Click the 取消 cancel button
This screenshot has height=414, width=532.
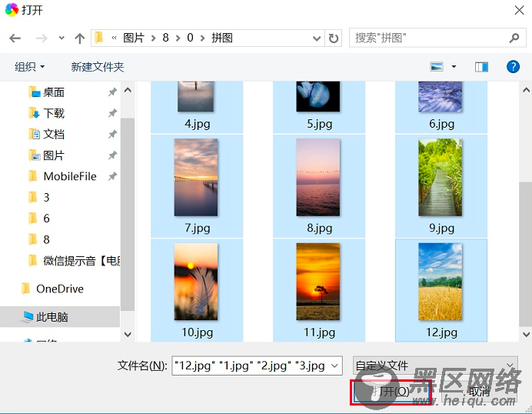(x=480, y=392)
